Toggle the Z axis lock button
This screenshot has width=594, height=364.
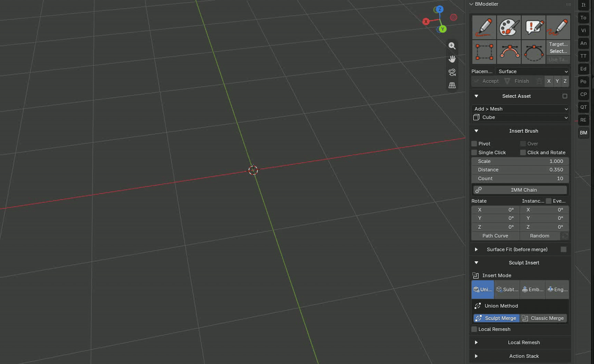pyautogui.click(x=565, y=81)
